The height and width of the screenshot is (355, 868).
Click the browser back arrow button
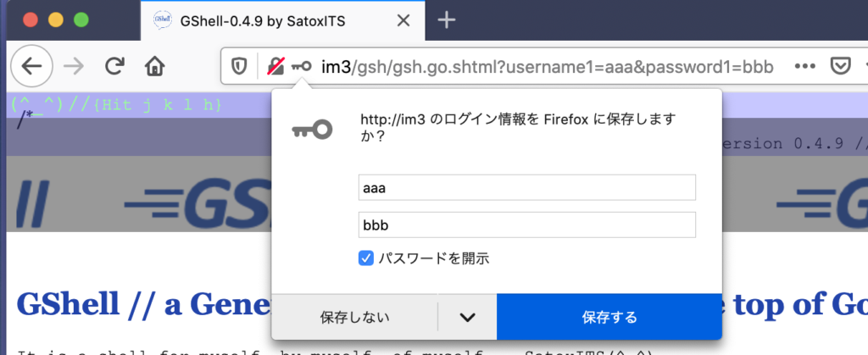(31, 67)
